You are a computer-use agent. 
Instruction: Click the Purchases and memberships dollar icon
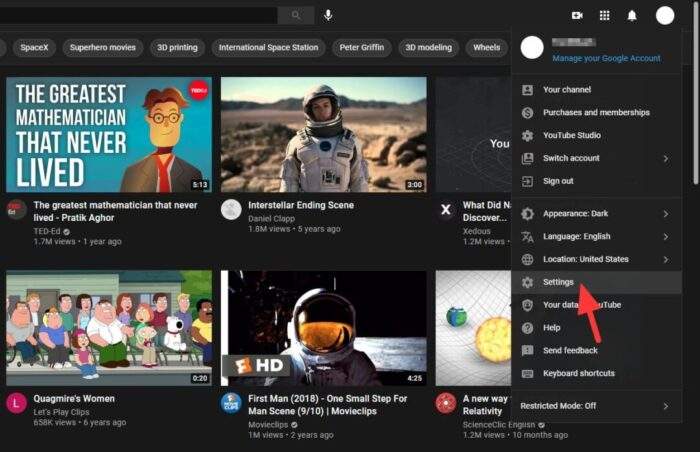(527, 113)
